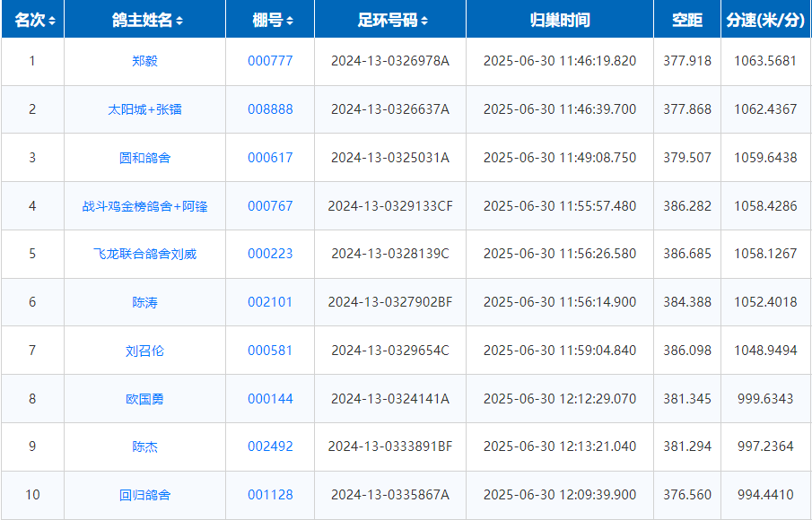This screenshot has height=520, width=812.
Task: Sort by 足环号码 using its sort arrows
Action: click(x=424, y=21)
